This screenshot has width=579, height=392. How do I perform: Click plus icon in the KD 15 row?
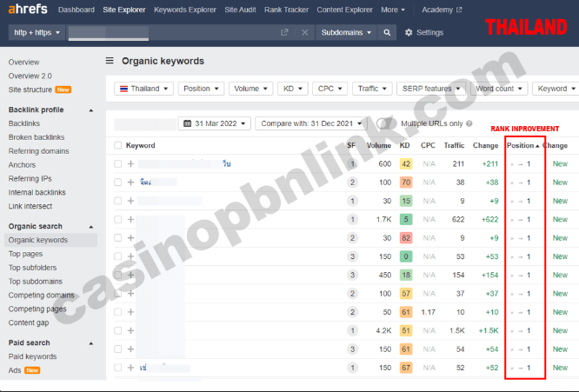130,201
